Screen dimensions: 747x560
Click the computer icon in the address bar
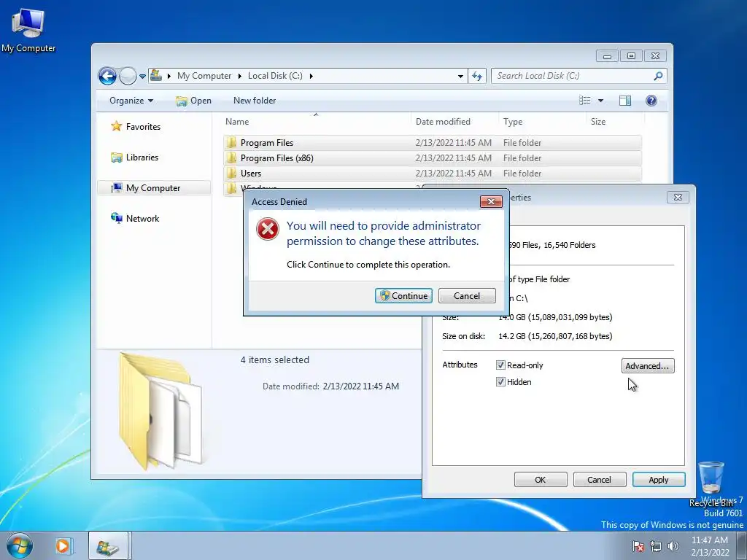(156, 75)
